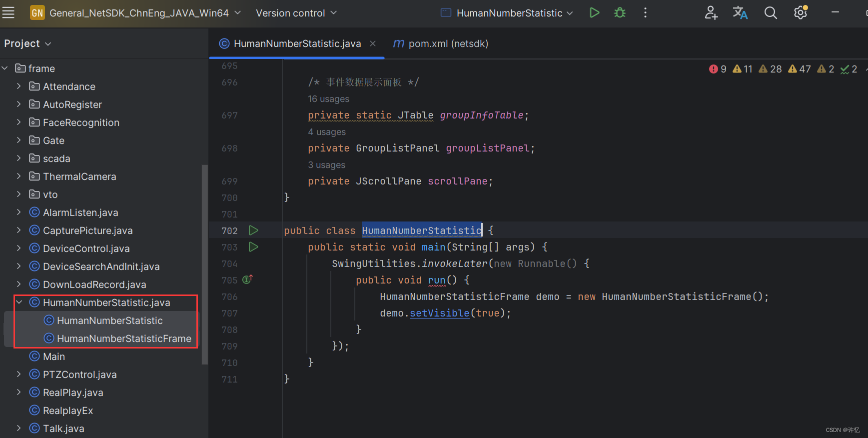Screen dimensions: 868x438
Task: Expand the FaceRecognition folder
Action: [x=19, y=122]
